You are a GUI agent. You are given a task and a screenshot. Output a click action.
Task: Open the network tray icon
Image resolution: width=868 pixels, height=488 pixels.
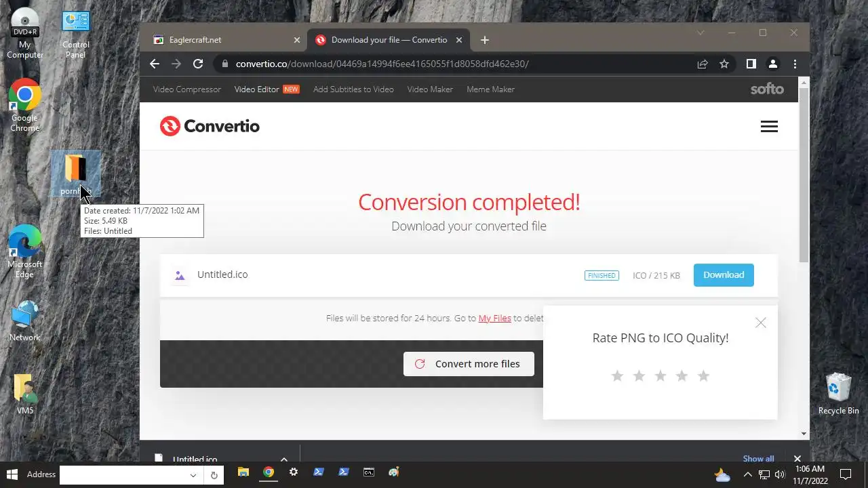point(764,474)
